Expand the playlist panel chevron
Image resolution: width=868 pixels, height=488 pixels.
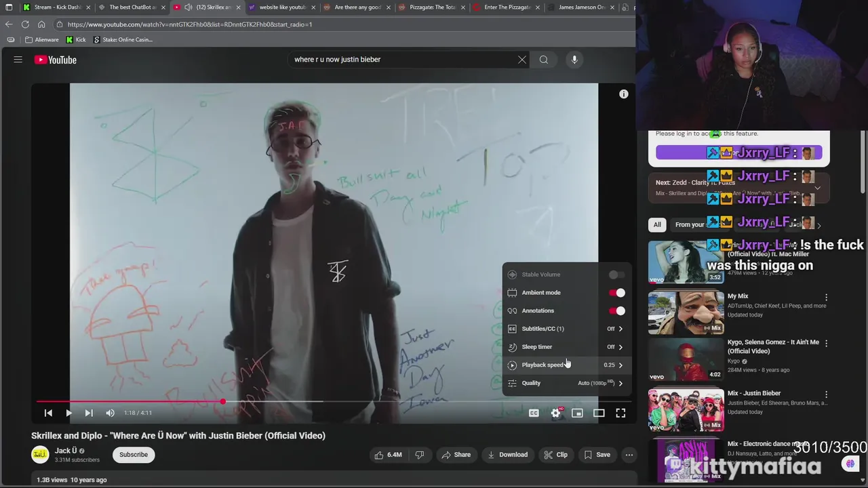(817, 188)
